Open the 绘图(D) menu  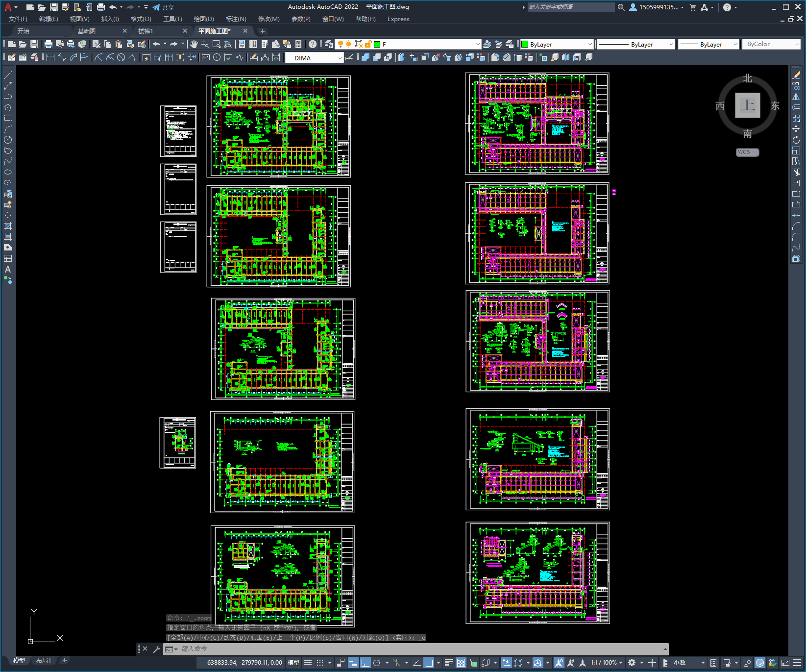[x=204, y=19]
